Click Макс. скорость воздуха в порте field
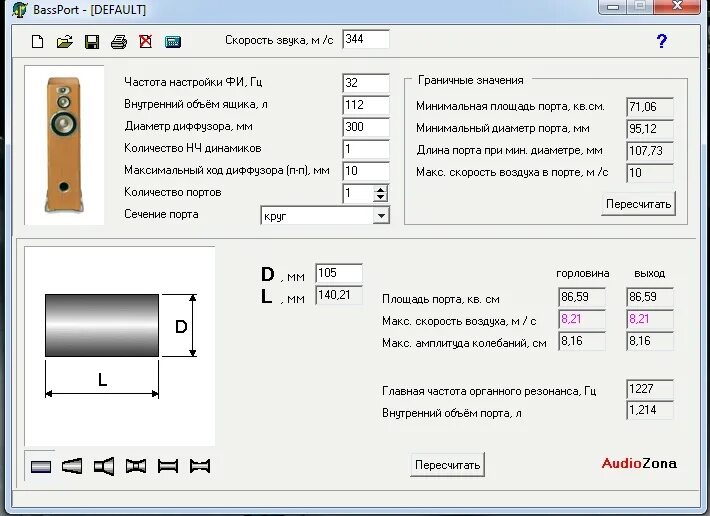This screenshot has width=710, height=516. (x=650, y=173)
